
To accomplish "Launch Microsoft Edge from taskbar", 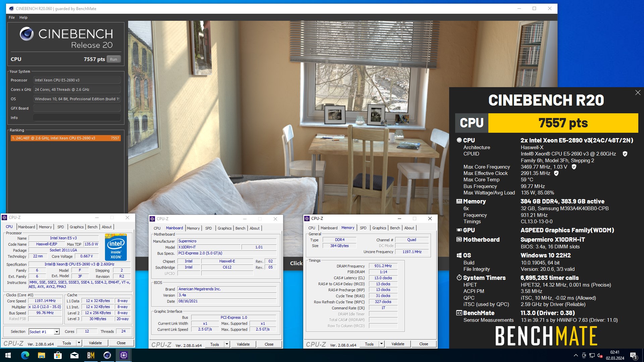I will (x=25, y=355).
